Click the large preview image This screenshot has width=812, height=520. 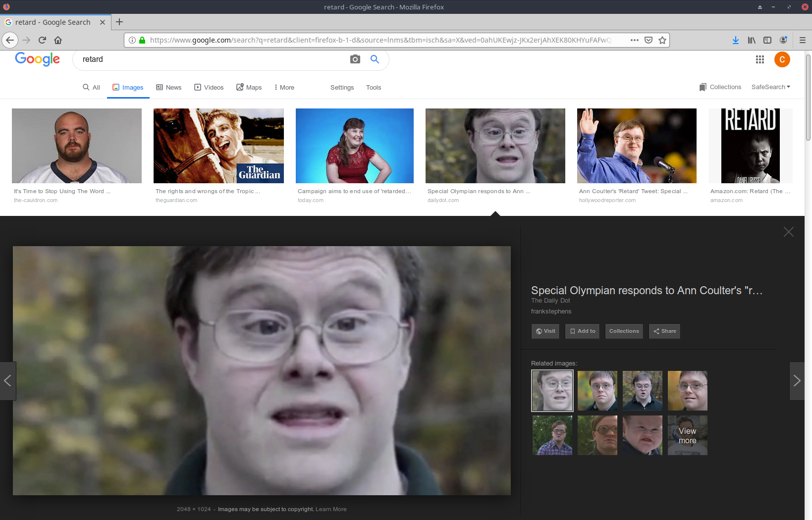point(262,370)
